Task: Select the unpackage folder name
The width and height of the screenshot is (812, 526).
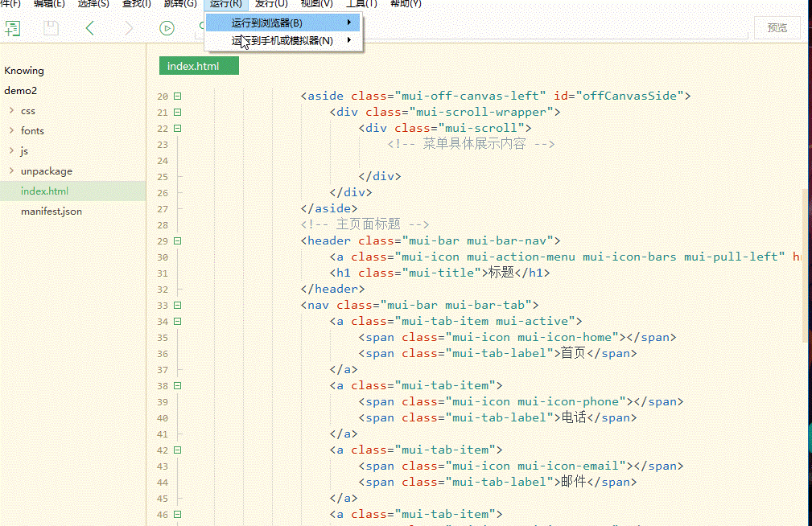Action: point(47,171)
